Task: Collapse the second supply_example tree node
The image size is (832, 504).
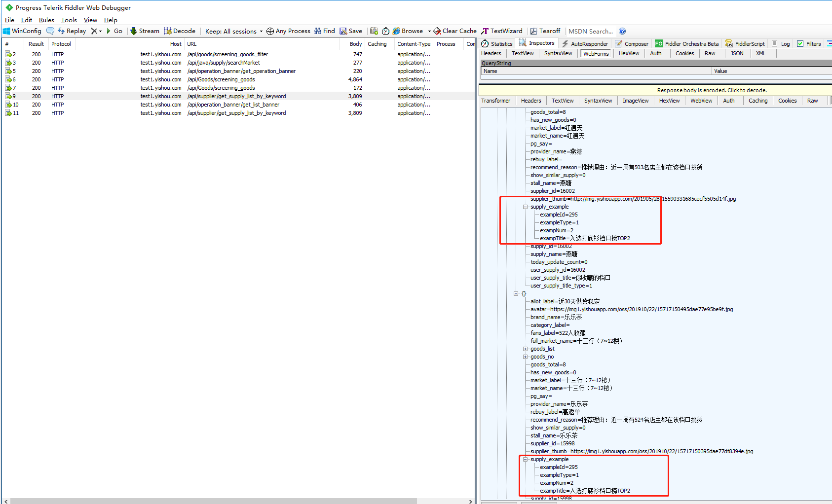Action: pos(526,460)
